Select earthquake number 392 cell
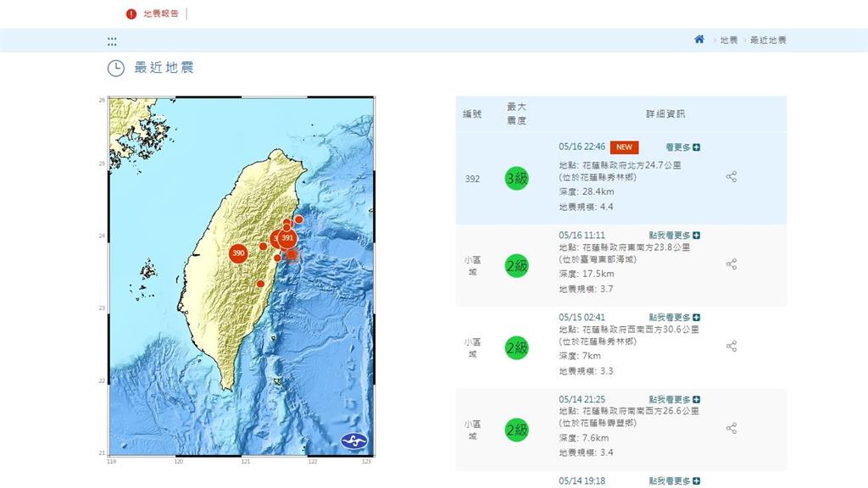This screenshot has height=488, width=868. pos(472,179)
